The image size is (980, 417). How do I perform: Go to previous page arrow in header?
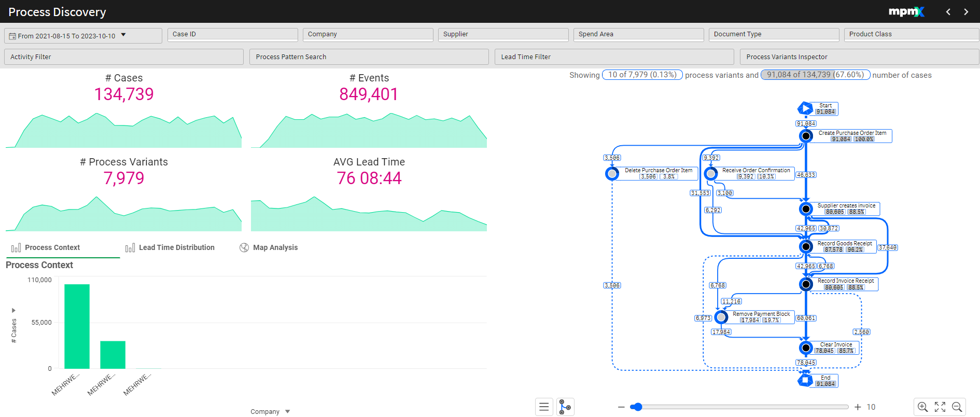point(948,12)
